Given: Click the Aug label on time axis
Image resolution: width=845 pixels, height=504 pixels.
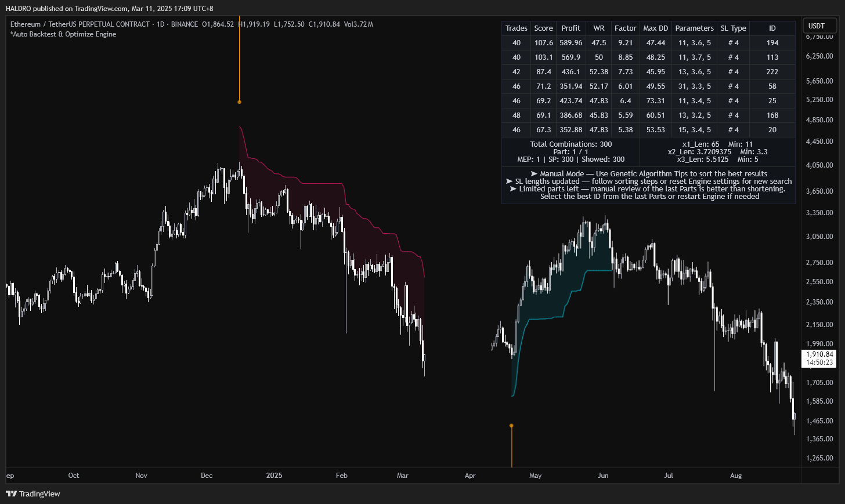Looking at the screenshot, I should [x=736, y=476].
